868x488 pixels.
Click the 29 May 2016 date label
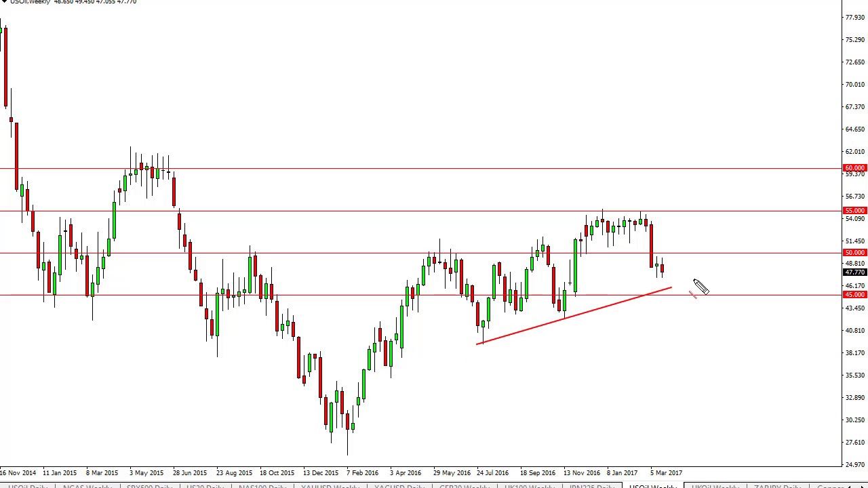[452, 473]
